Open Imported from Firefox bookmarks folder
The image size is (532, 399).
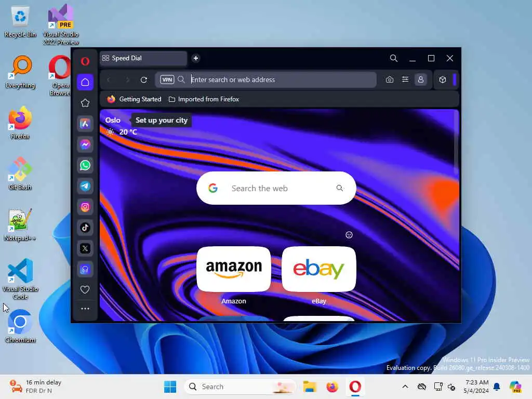204,99
